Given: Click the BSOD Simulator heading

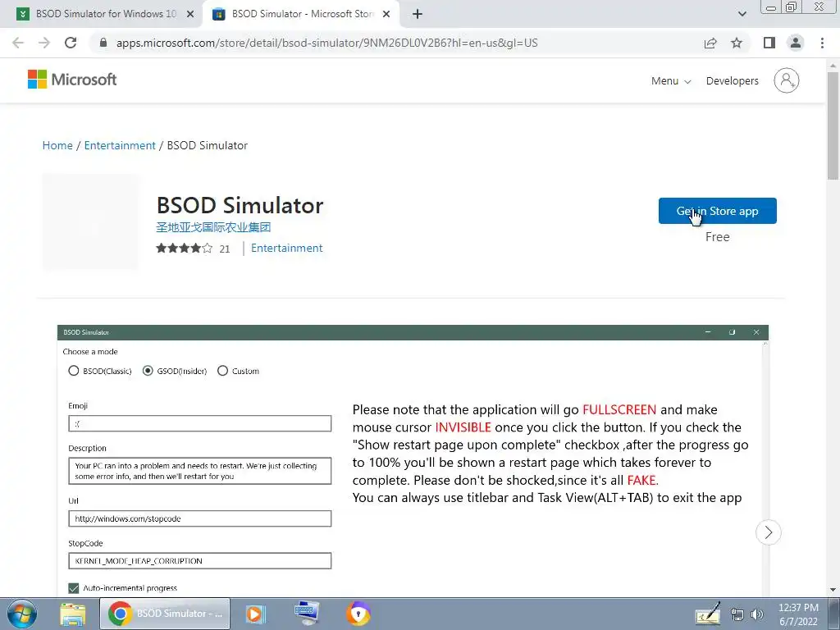Looking at the screenshot, I should (x=240, y=205).
